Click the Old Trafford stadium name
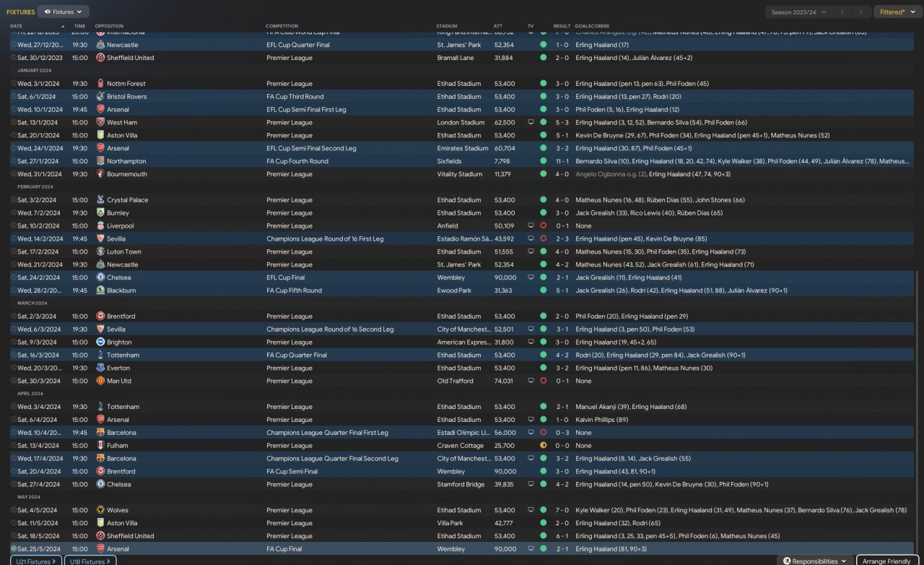Screen dimensions: 924x565 point(456,381)
